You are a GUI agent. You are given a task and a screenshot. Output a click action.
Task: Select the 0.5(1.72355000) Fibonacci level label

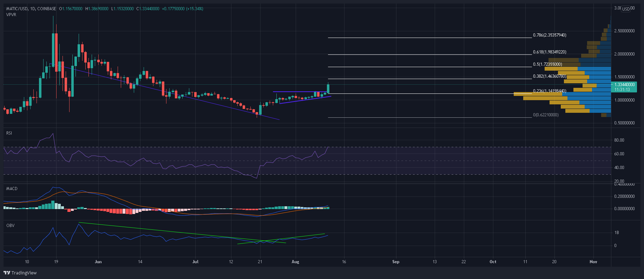point(547,64)
